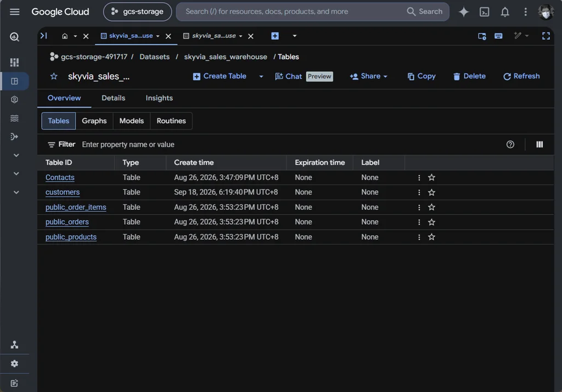
Task: Add a new tab with plus icon
Action: [x=275, y=36]
